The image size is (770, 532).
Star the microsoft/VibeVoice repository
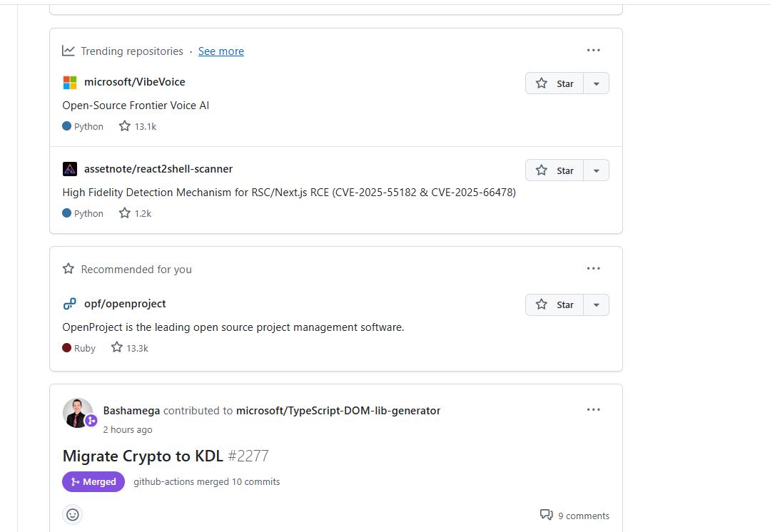coord(554,83)
